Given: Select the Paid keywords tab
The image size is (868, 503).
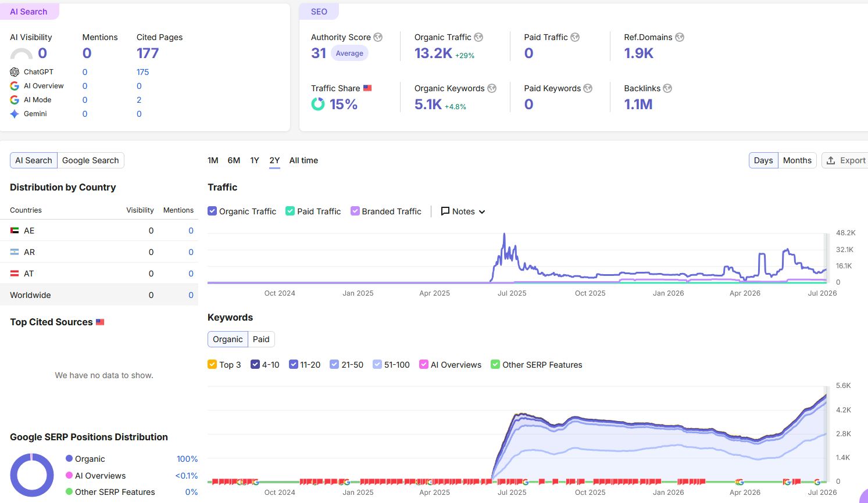Looking at the screenshot, I should pyautogui.click(x=261, y=339).
